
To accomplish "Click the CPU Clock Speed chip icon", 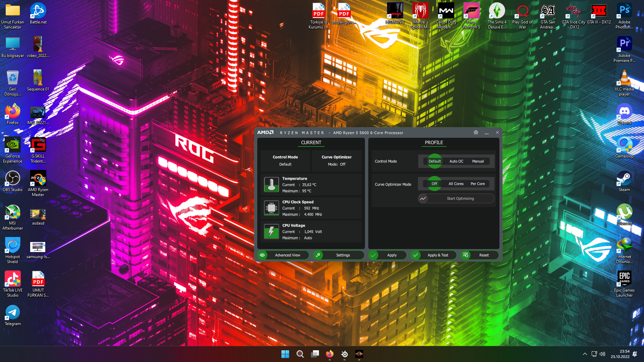I will pos(271,208).
